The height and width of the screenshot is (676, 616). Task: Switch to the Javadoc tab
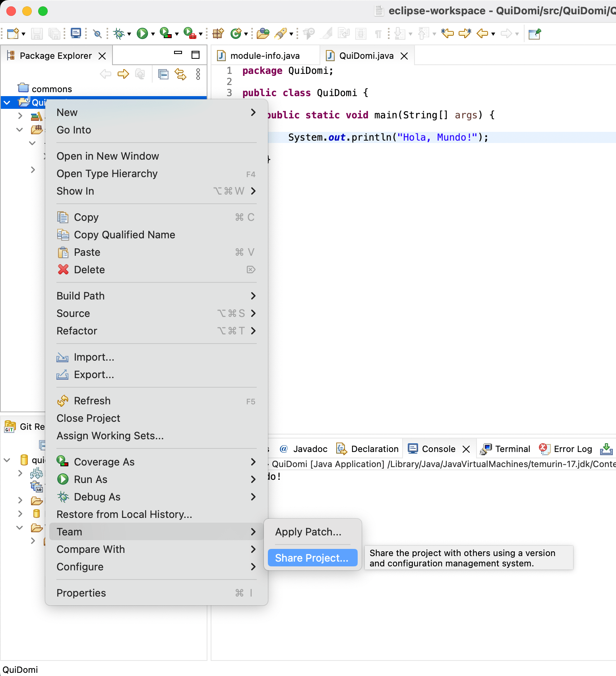pos(304,449)
